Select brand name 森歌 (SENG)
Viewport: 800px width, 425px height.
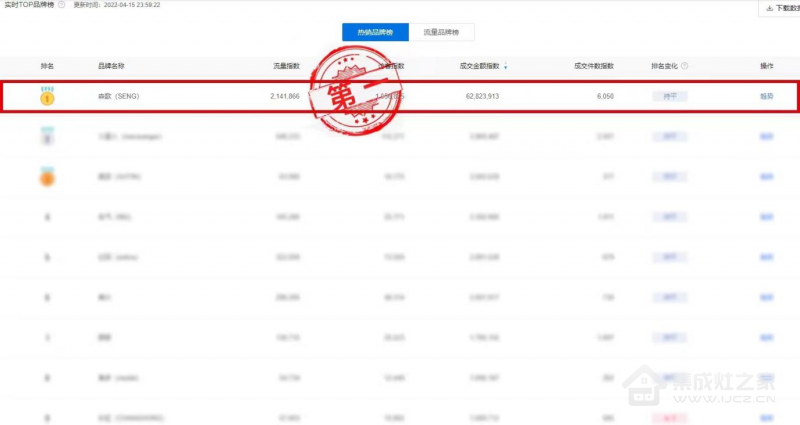pyautogui.click(x=118, y=96)
